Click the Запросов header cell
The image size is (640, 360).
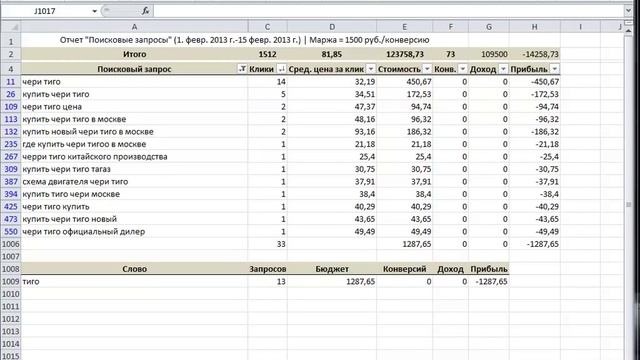pos(267,269)
